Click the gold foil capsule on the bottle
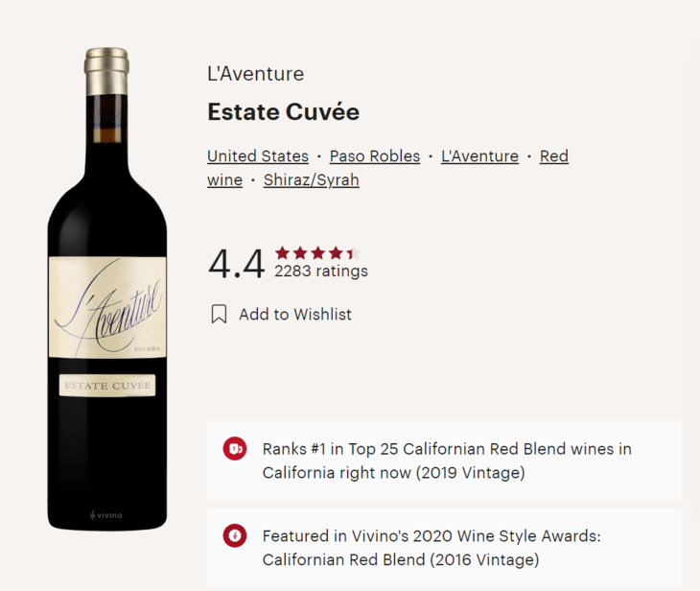This screenshot has height=591, width=700. coord(106,70)
